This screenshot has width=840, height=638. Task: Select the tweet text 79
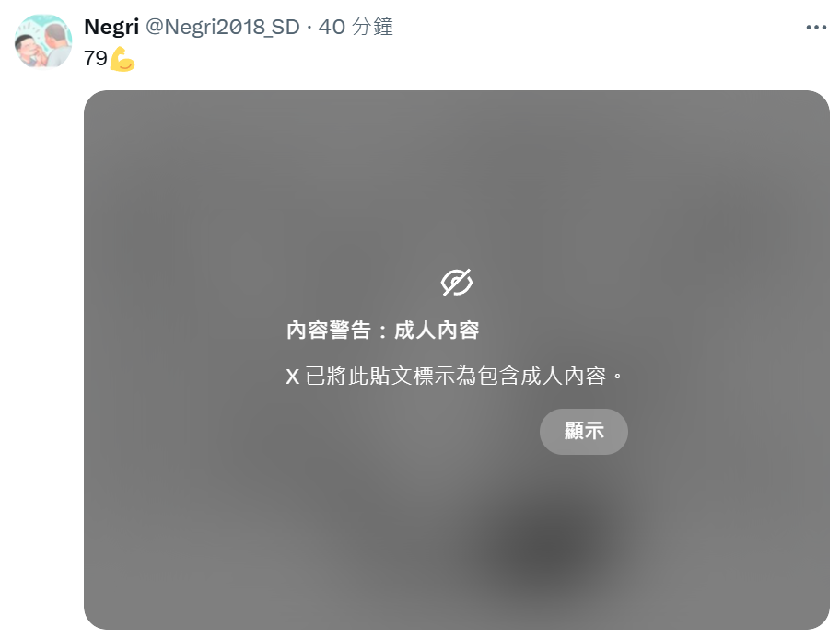(96, 58)
